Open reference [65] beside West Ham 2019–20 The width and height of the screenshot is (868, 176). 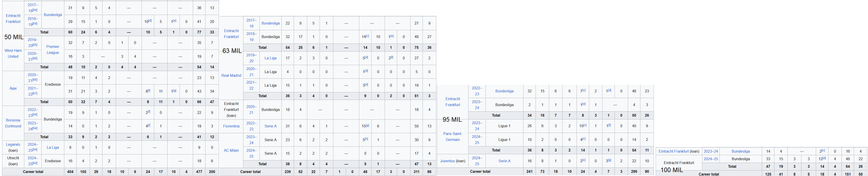pos(35,45)
